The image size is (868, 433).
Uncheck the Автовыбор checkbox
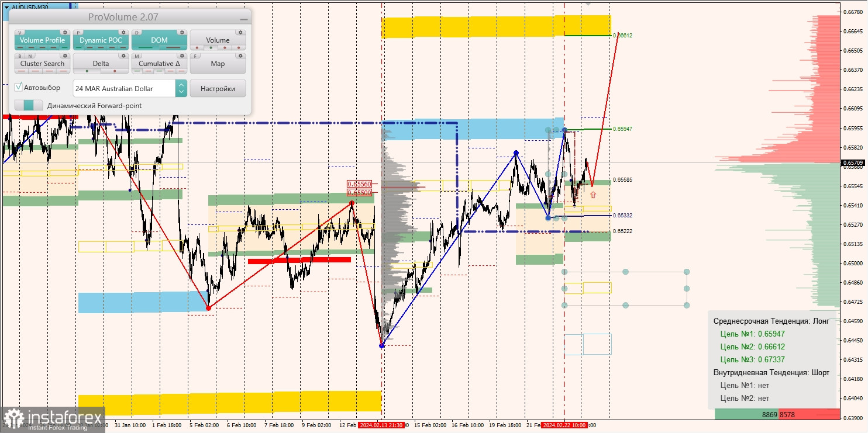(x=19, y=87)
